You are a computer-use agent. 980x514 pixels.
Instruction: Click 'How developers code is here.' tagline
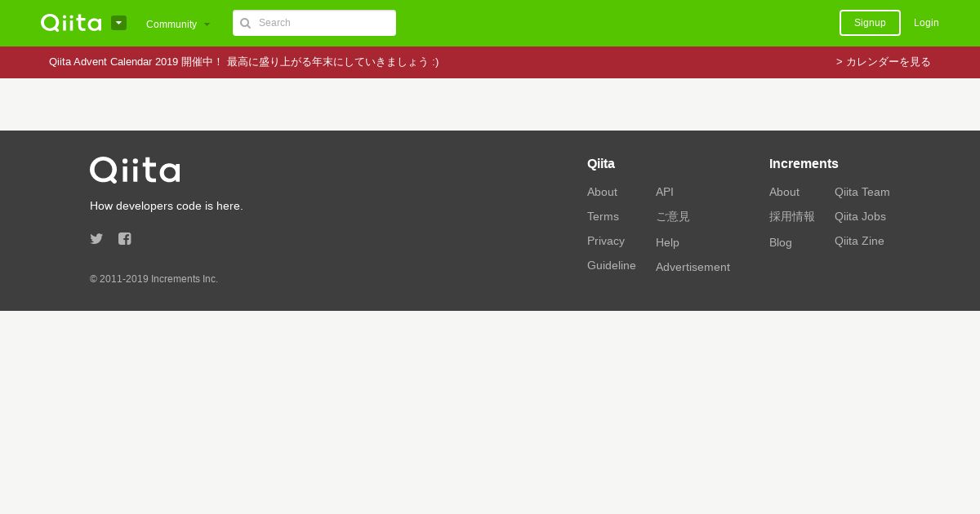coord(167,206)
